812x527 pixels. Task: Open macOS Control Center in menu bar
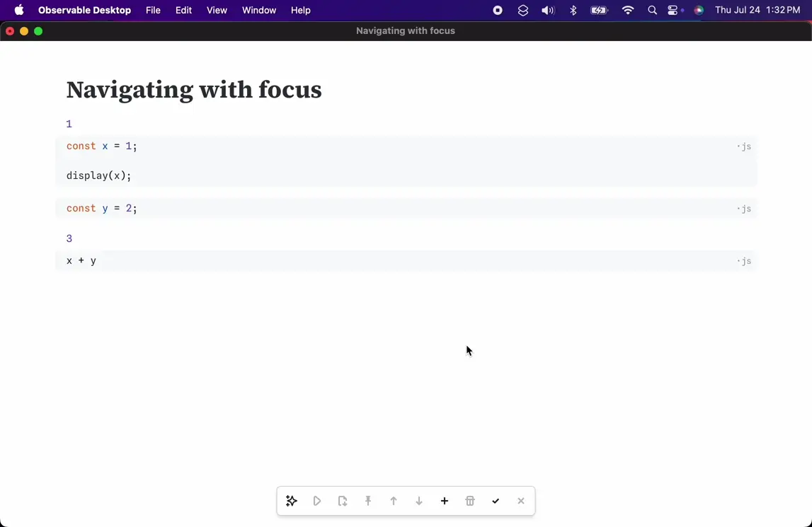pyautogui.click(x=674, y=11)
